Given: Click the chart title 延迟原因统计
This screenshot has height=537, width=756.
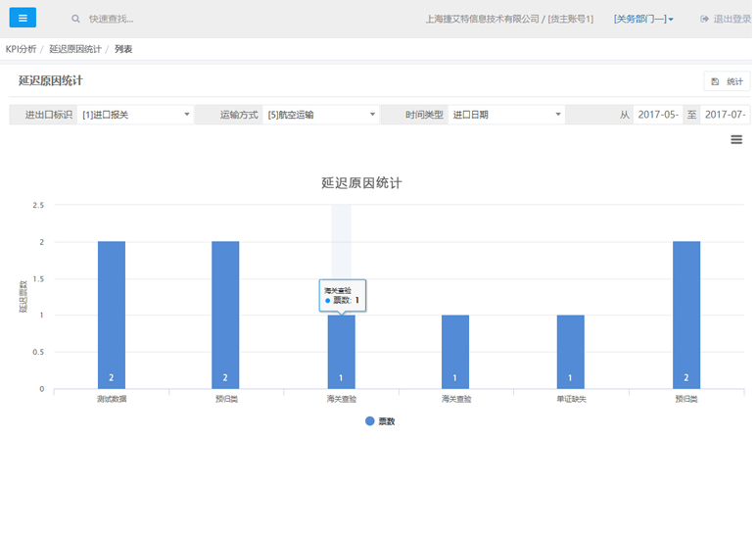Looking at the screenshot, I should (361, 183).
